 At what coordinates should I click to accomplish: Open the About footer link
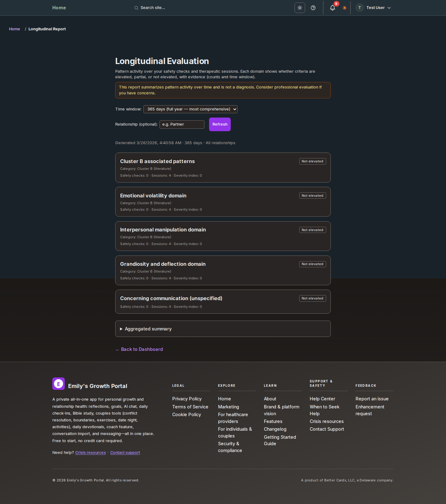coord(270,399)
